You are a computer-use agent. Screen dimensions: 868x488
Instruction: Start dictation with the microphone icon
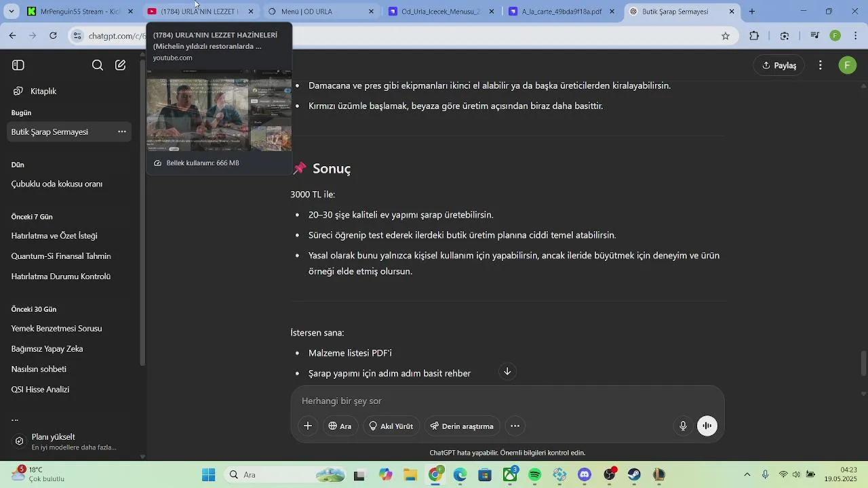click(x=684, y=426)
